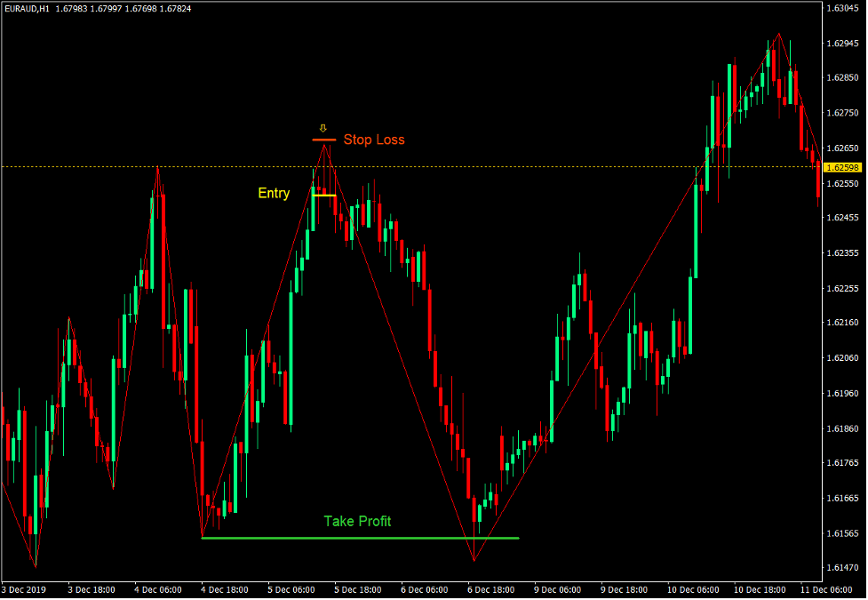Select the Stop Loss text label

[374, 140]
